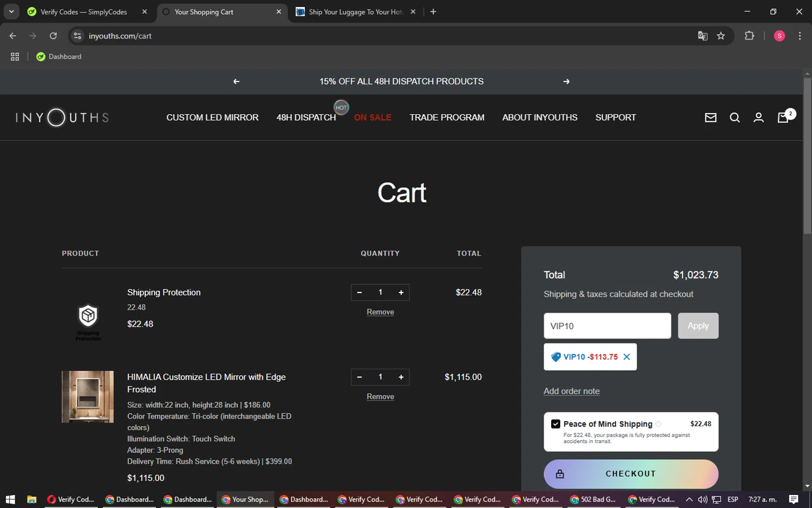The height and width of the screenshot is (508, 812).
Task: Open the notification center icon
Action: click(x=794, y=499)
